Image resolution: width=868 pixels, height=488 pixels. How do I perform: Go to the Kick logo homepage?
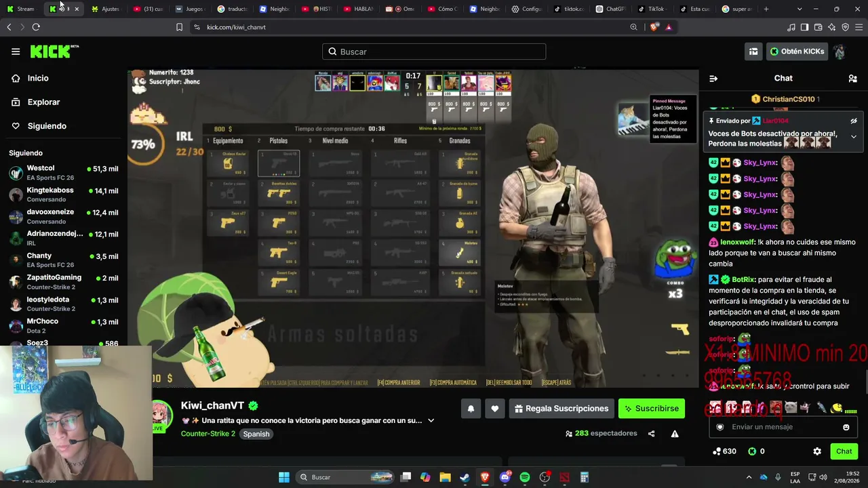click(x=54, y=52)
